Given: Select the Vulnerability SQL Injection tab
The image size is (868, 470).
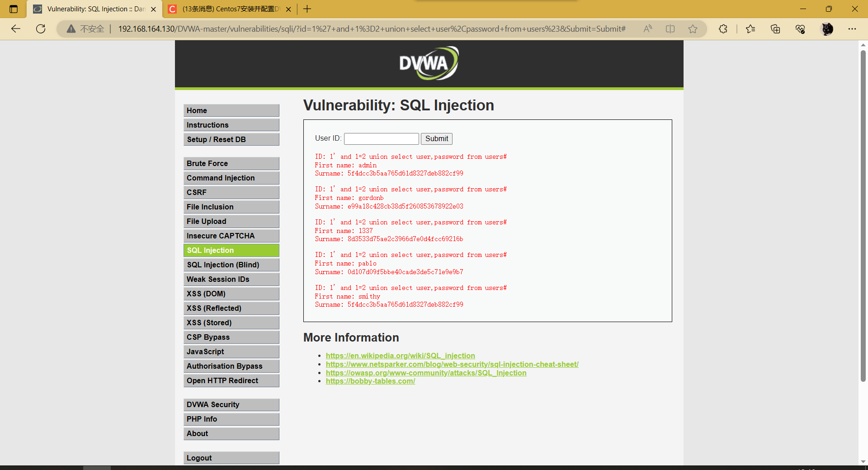Looking at the screenshot, I should coord(95,9).
